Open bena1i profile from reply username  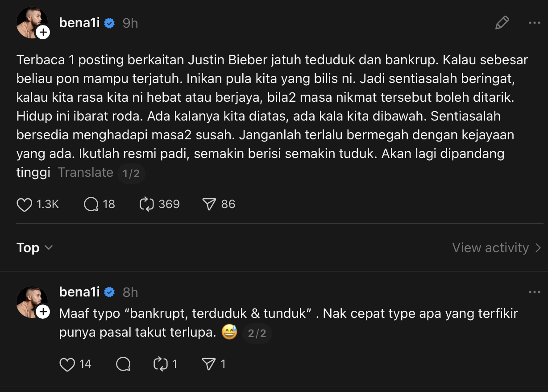(79, 292)
